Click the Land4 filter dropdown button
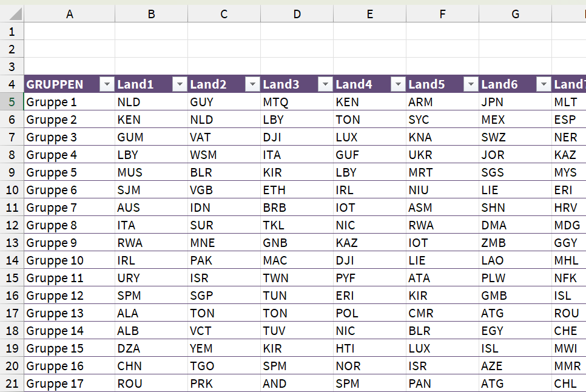Screen dimensions: 586x392 coord(398,84)
